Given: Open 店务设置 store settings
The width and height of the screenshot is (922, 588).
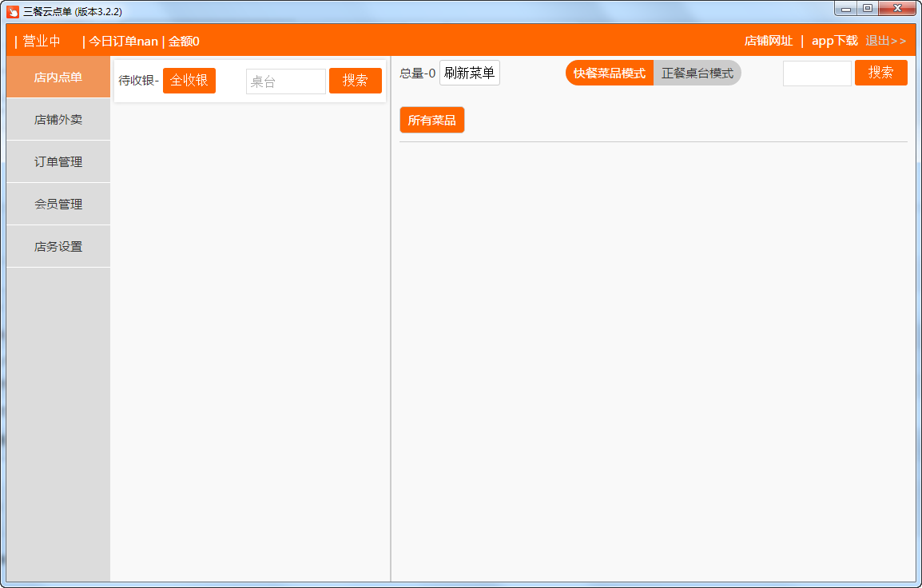Looking at the screenshot, I should coord(58,247).
